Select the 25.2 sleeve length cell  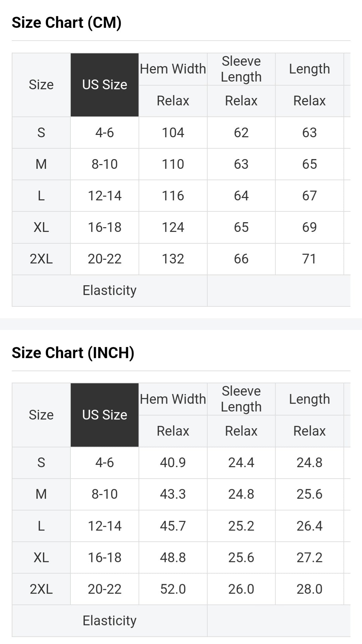click(x=241, y=526)
